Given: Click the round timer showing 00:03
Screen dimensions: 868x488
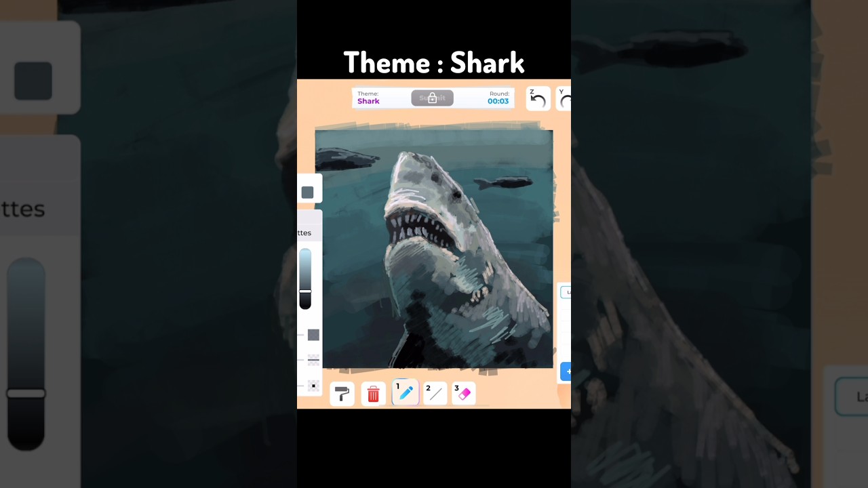Looking at the screenshot, I should pyautogui.click(x=498, y=101).
